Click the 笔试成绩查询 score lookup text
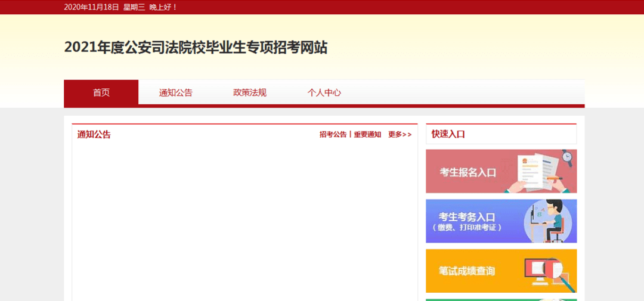Viewport: 644px width, 301px height. pyautogui.click(x=467, y=271)
